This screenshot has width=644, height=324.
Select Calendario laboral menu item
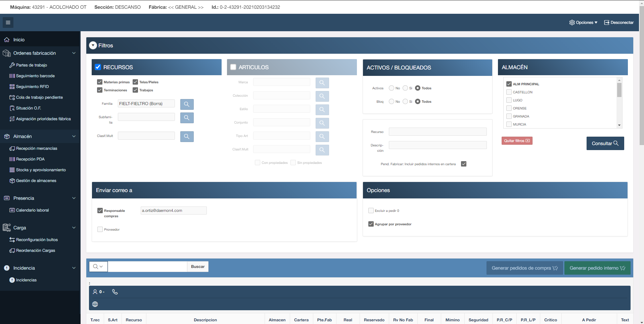tap(32, 210)
